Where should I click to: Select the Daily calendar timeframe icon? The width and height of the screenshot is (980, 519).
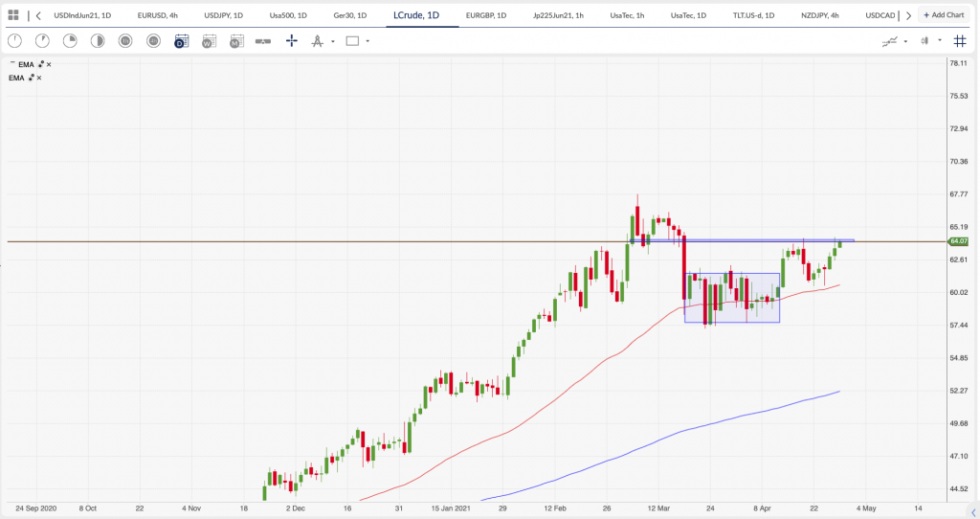pos(181,41)
